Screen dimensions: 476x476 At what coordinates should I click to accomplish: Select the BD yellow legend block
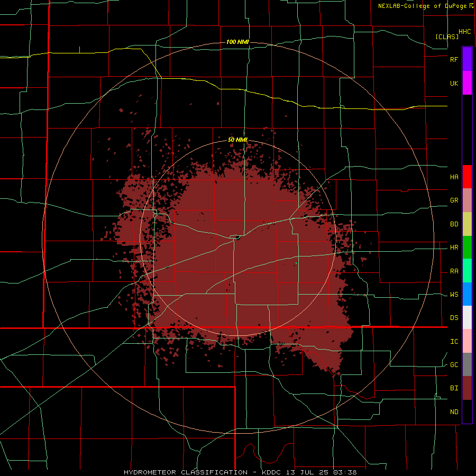click(x=467, y=224)
